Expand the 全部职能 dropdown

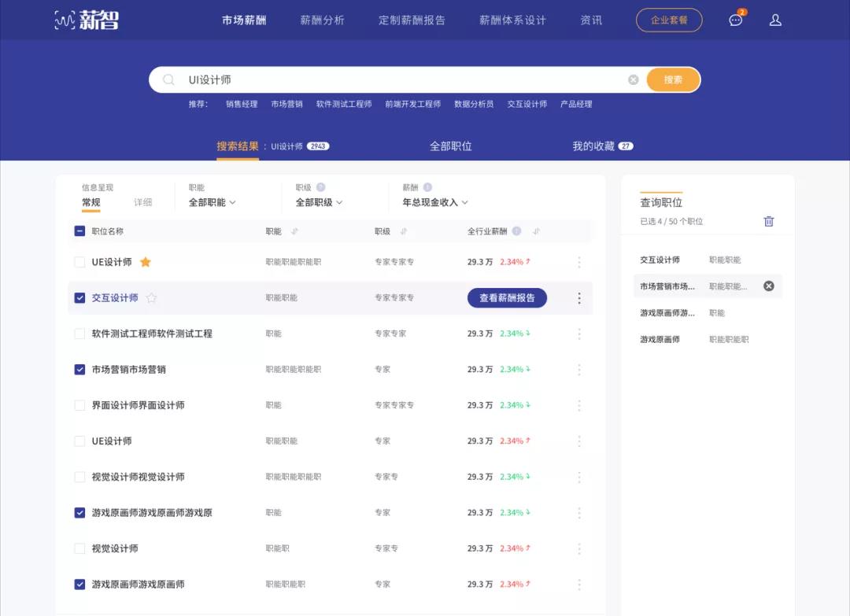pos(212,202)
